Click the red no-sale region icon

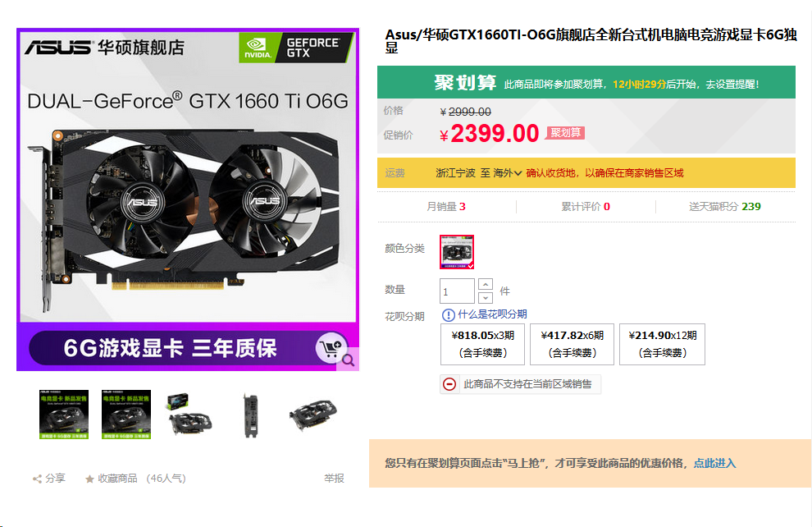click(x=449, y=384)
